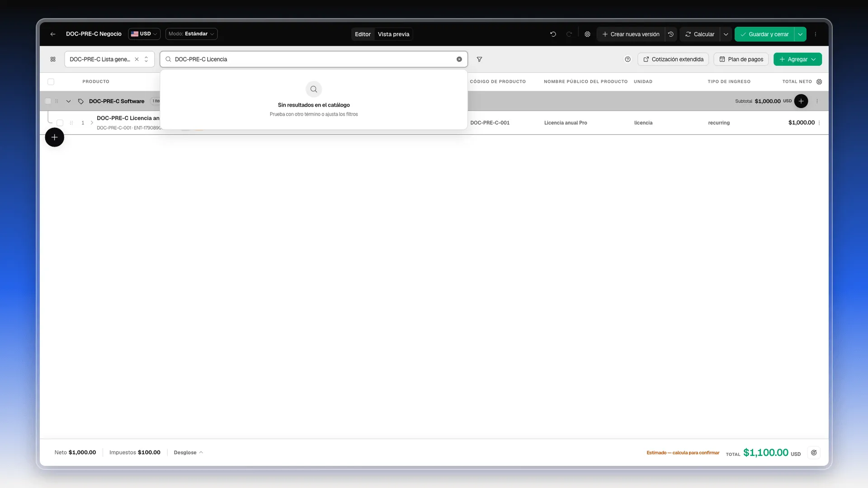Open column settings gear beside Total Neto
The width and height of the screenshot is (868, 488).
[819, 82]
